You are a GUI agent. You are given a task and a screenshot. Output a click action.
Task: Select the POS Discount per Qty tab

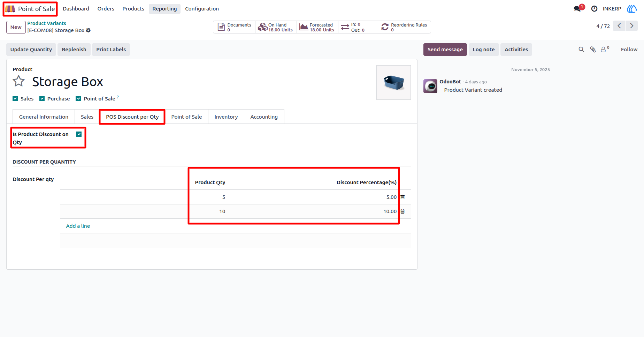[x=132, y=117]
